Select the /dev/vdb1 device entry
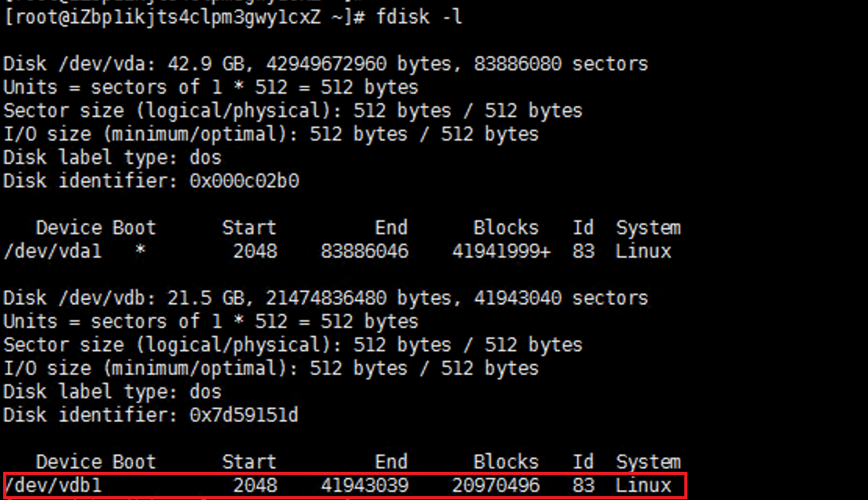 coord(52,486)
